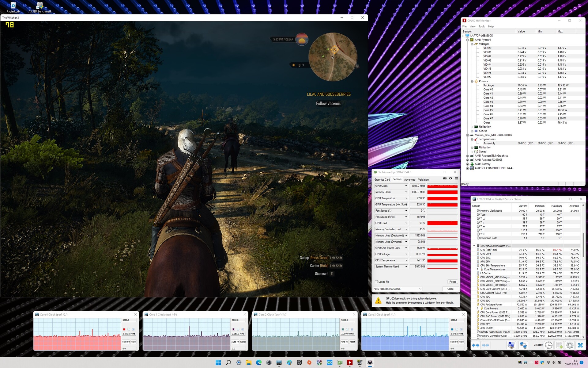Click HWiNFO logging start sheet icon
The height and width of the screenshot is (368, 588).
coord(559,345)
